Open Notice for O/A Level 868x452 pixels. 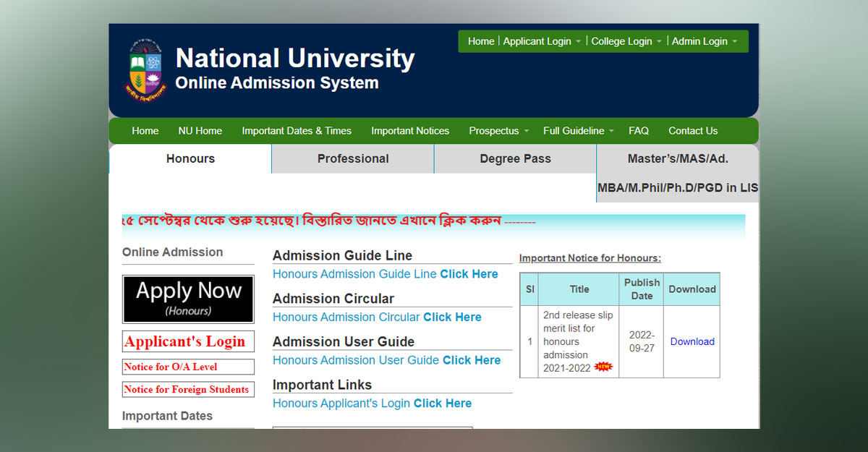[188, 367]
